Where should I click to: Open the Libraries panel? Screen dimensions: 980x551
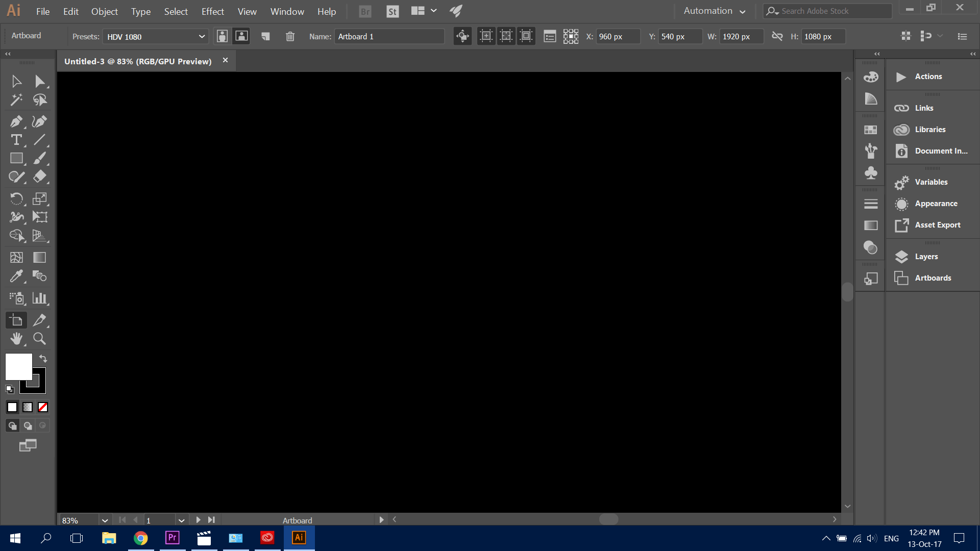coord(930,130)
